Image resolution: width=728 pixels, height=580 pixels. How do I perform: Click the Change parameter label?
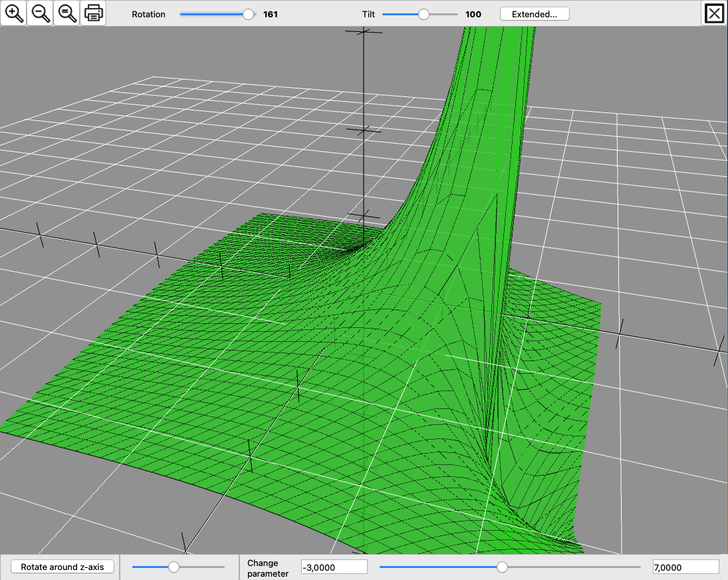click(x=268, y=567)
